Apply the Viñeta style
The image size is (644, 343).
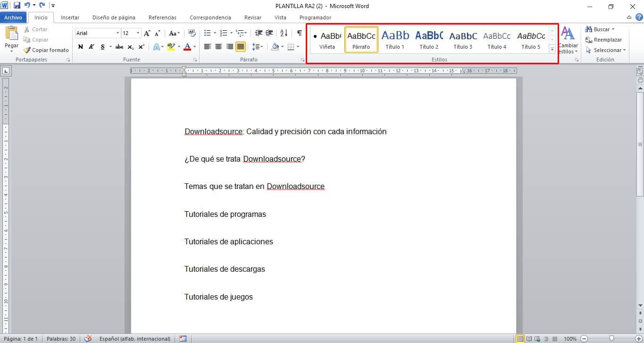(327, 40)
